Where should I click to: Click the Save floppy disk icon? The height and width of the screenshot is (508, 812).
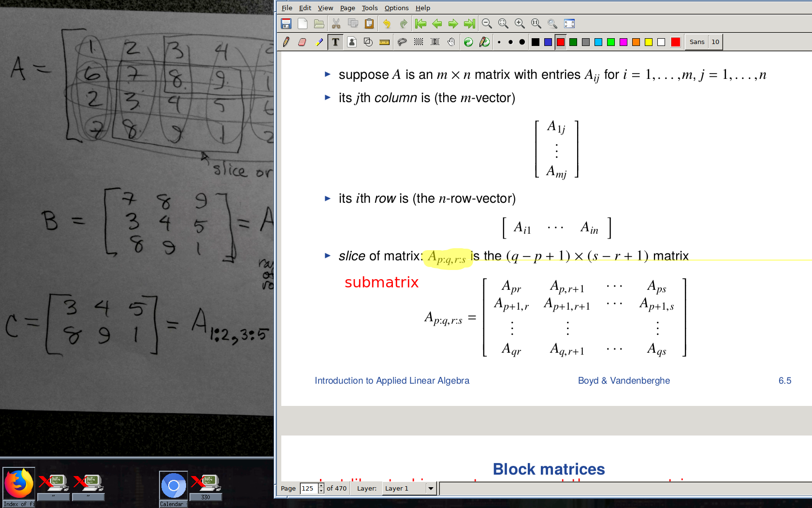click(x=286, y=24)
